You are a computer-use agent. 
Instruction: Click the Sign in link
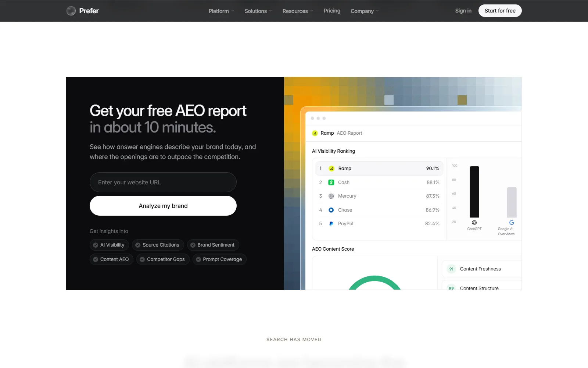[x=463, y=11]
